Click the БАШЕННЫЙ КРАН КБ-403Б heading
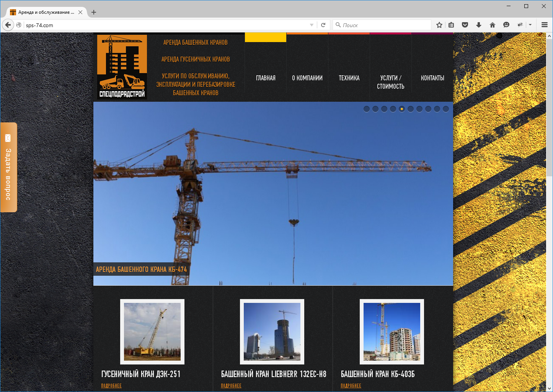553x392 pixels. (378, 374)
